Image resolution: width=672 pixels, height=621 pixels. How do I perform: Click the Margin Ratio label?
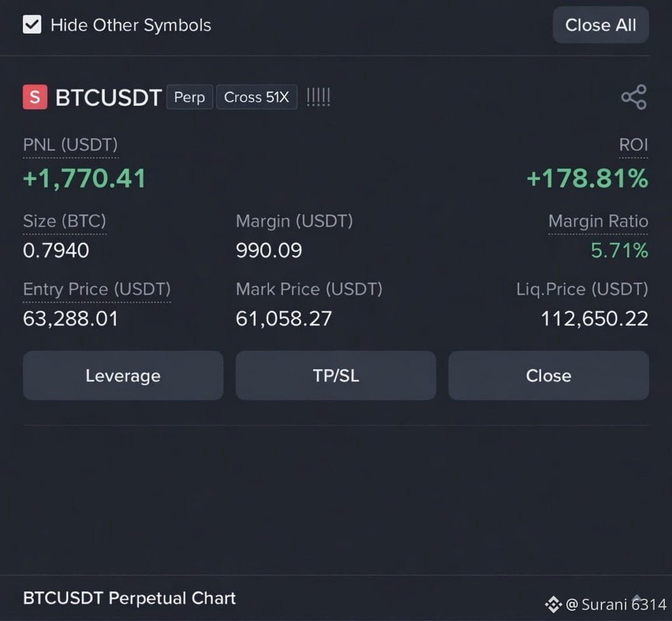click(x=598, y=221)
